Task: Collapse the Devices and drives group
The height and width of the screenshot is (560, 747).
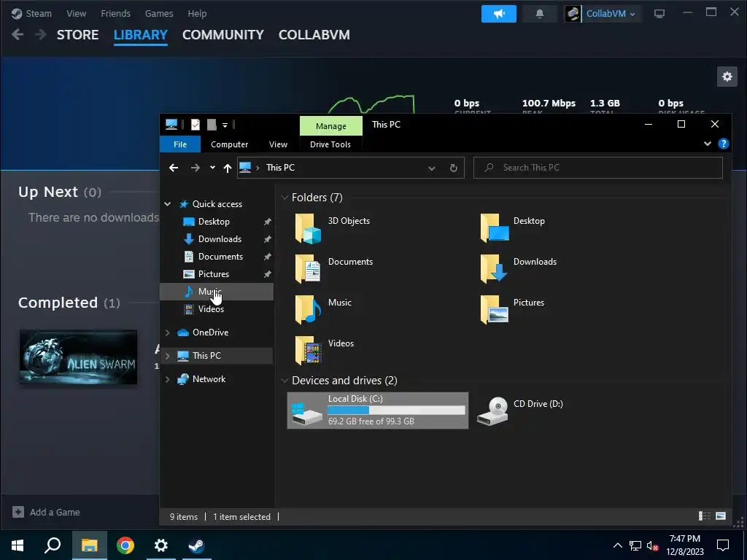Action: 285,381
